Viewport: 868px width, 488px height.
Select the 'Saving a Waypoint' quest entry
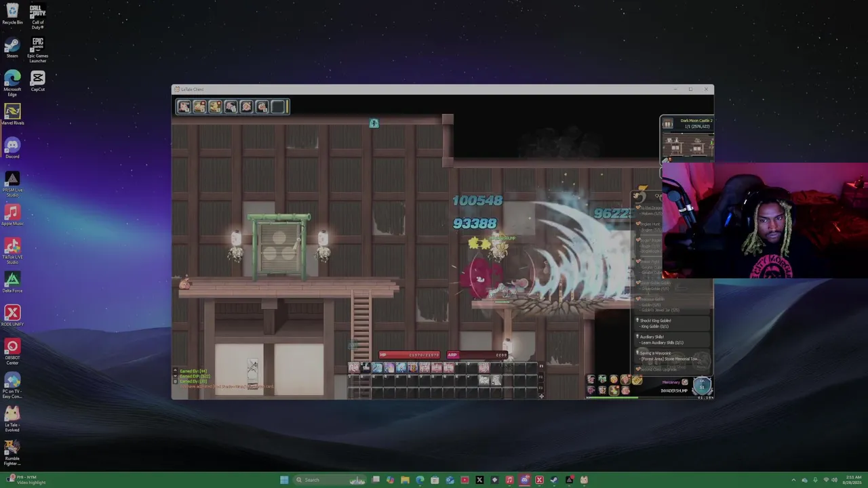coord(673,356)
